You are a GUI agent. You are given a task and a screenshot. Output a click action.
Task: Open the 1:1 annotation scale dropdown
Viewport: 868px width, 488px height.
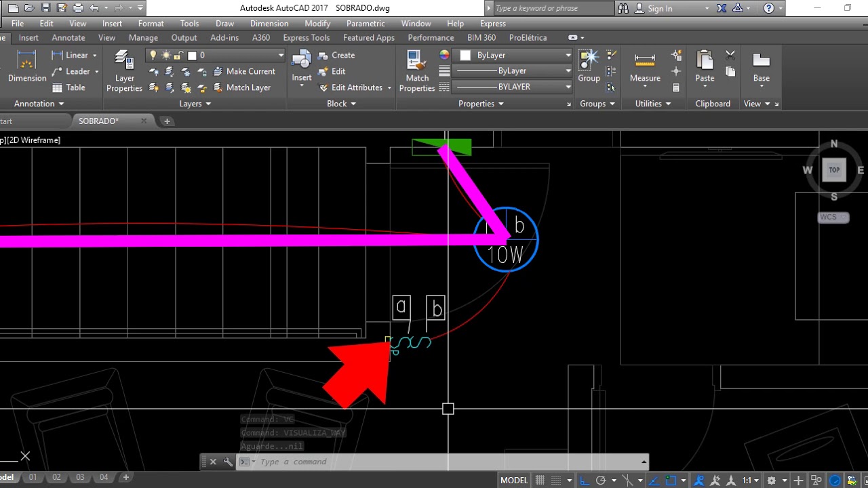coord(750,480)
